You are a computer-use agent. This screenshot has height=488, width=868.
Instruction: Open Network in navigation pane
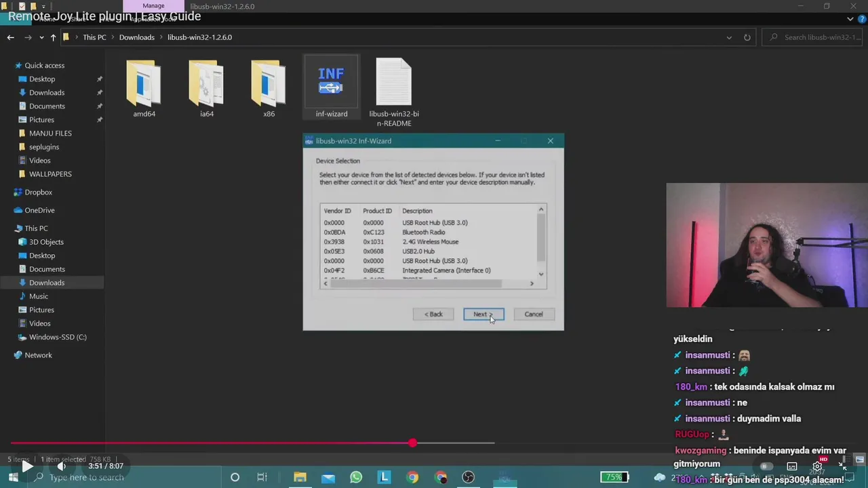pyautogui.click(x=38, y=355)
